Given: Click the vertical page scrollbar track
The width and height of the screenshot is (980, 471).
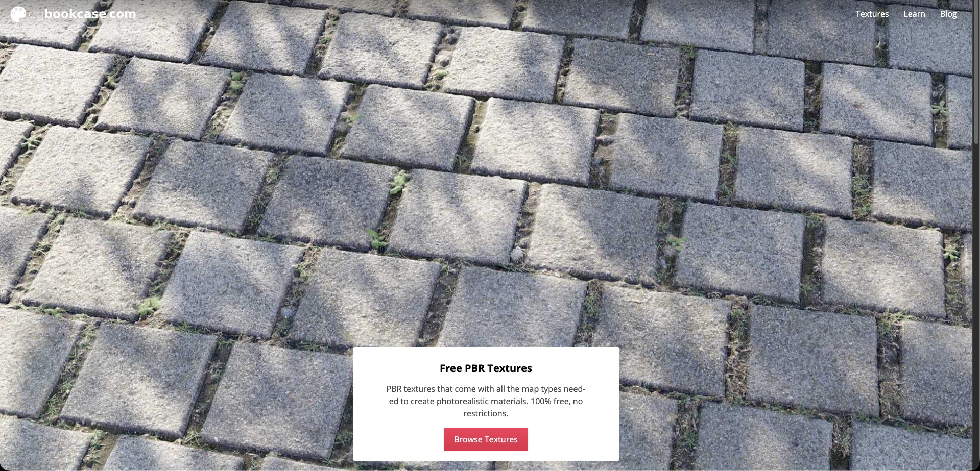Looking at the screenshot, I should pyautogui.click(x=976, y=235).
